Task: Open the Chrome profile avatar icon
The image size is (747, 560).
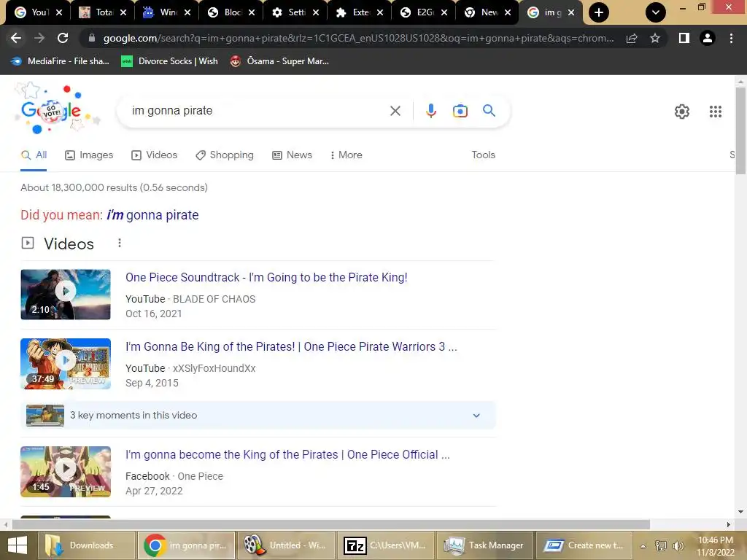Action: click(x=708, y=38)
